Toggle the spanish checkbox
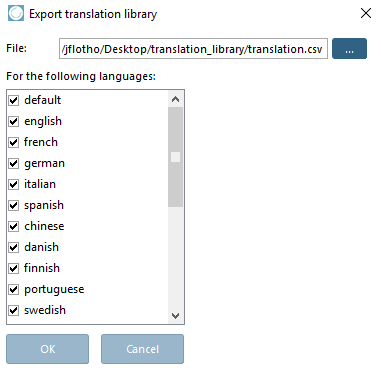 coord(13,205)
